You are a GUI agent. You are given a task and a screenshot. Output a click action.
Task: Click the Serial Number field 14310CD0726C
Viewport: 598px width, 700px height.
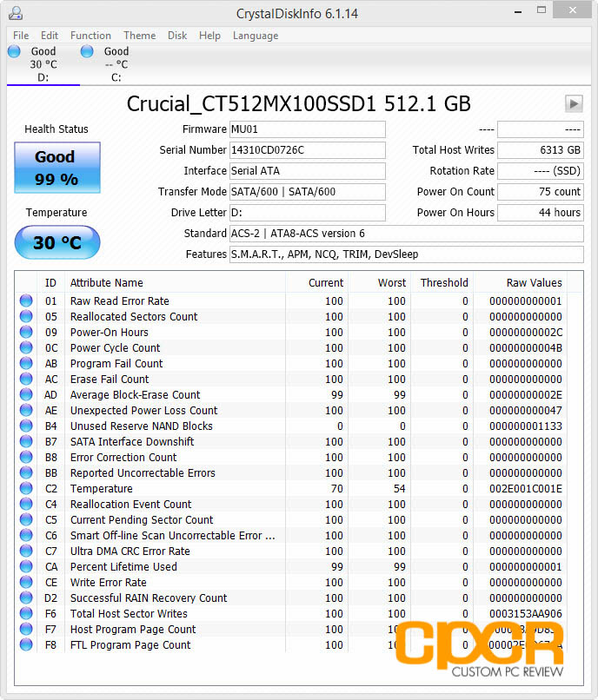click(308, 150)
